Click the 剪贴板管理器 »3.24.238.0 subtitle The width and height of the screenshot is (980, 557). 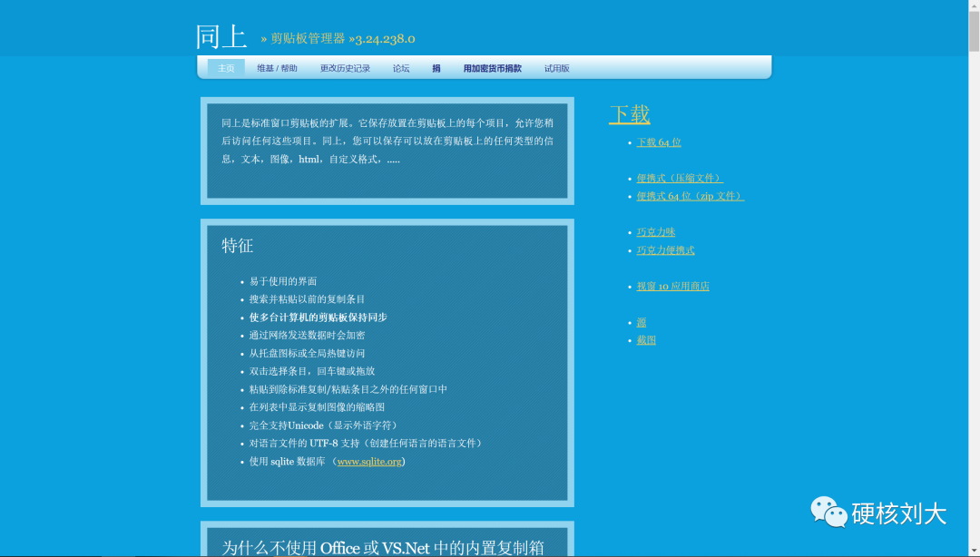pyautogui.click(x=342, y=39)
